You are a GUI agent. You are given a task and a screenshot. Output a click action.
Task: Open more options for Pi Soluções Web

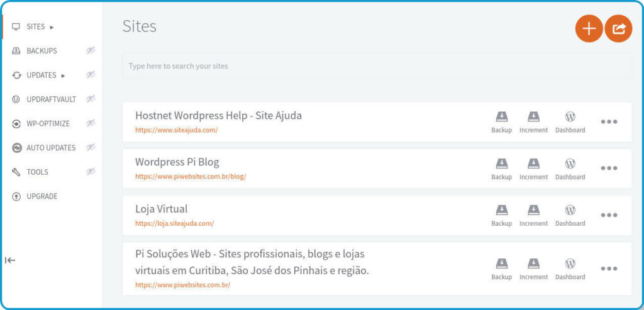click(609, 268)
